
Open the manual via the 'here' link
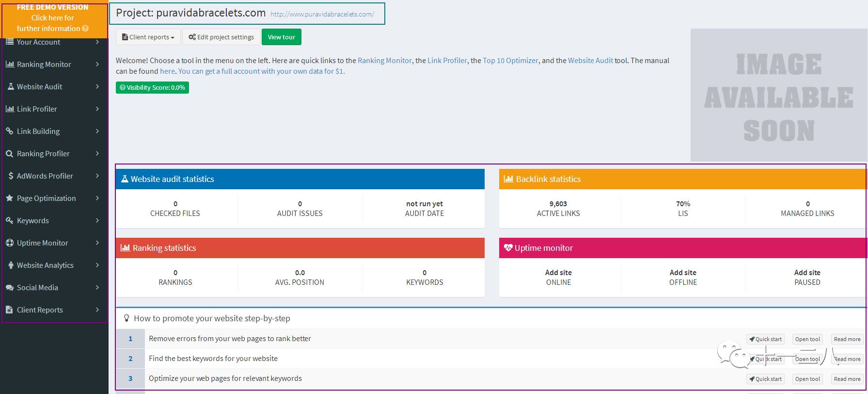pyautogui.click(x=167, y=71)
